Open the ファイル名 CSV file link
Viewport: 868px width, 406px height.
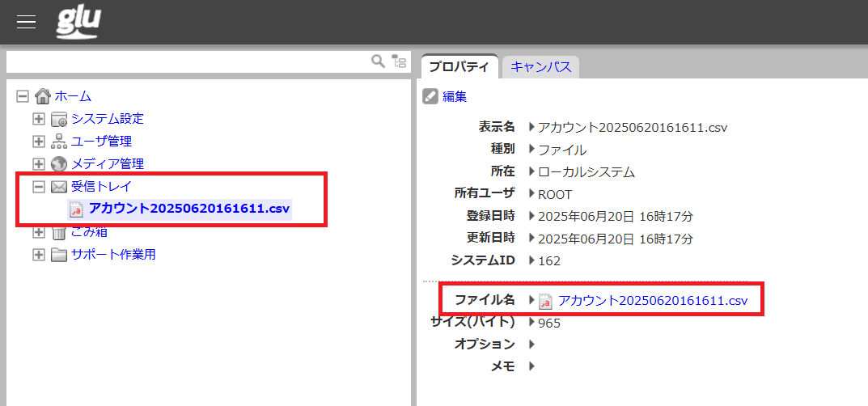click(x=652, y=300)
